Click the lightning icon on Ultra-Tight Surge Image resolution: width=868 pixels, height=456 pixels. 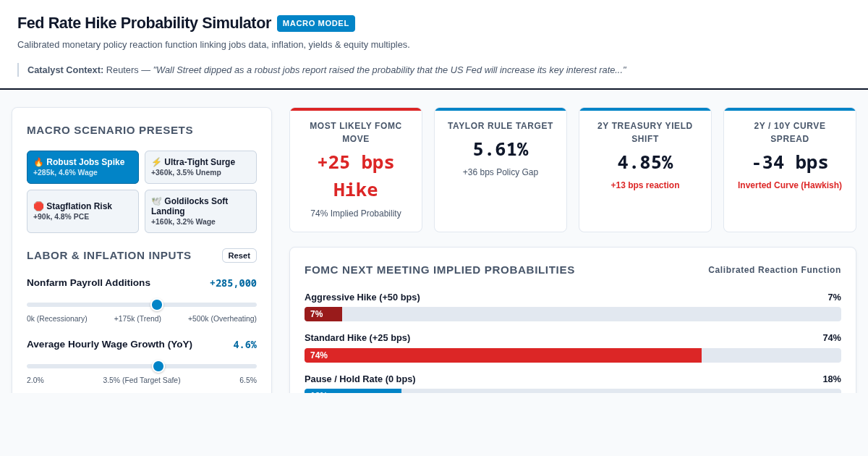pyautogui.click(x=156, y=162)
